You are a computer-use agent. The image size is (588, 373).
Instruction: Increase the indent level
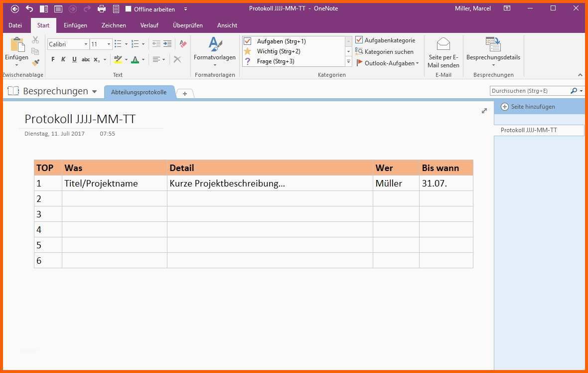[x=167, y=44]
